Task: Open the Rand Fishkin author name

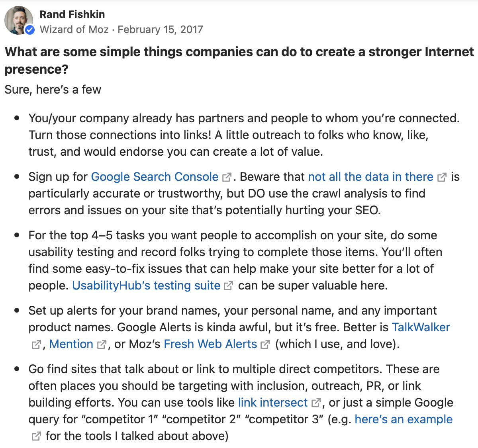Action: [72, 14]
